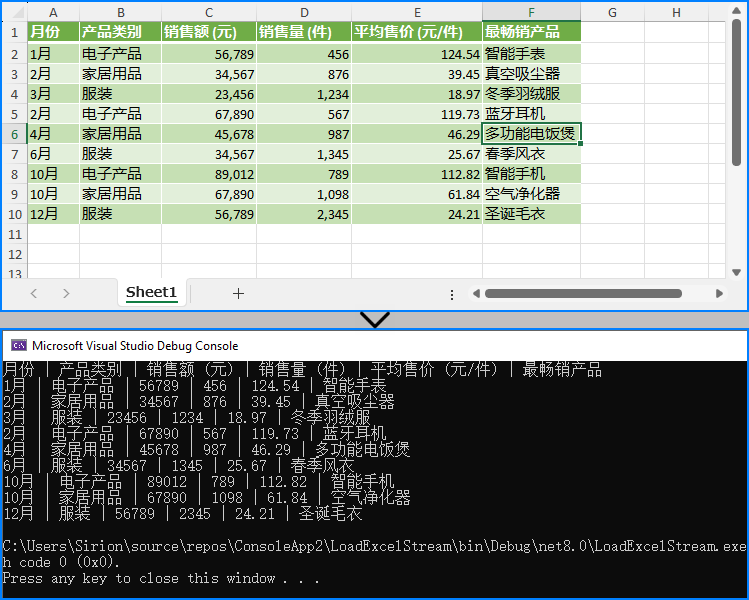Select column G header
This screenshot has height=600, width=749.
point(612,12)
